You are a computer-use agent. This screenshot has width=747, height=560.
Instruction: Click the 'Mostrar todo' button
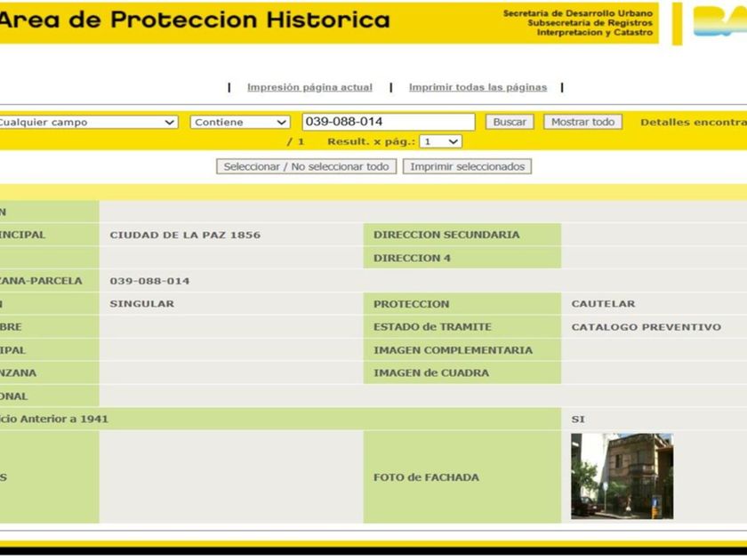click(x=582, y=122)
